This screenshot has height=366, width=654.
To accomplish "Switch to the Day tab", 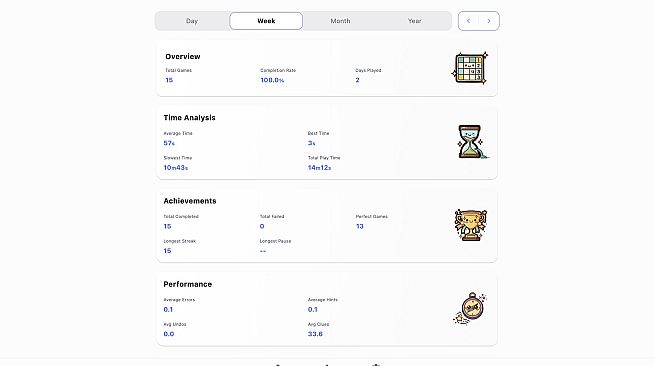I will click(x=192, y=21).
